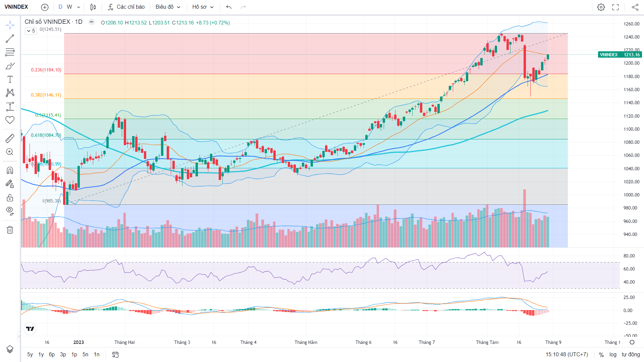Click the VNINDEX symbol search field

click(16, 7)
